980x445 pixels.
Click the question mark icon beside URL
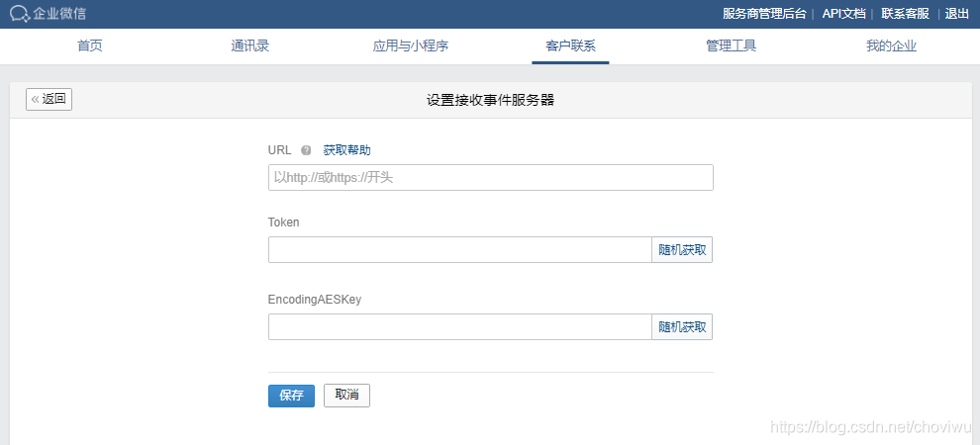(x=306, y=150)
